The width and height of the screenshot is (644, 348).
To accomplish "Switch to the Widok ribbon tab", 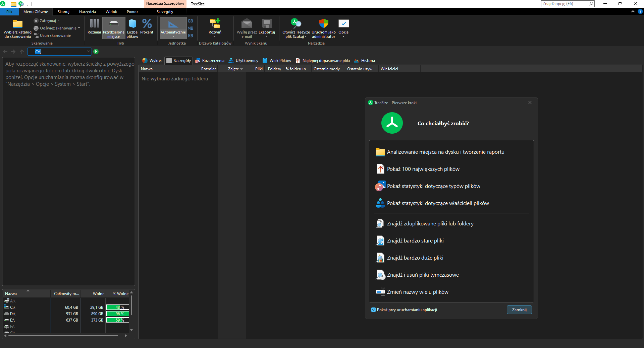I will tap(111, 12).
